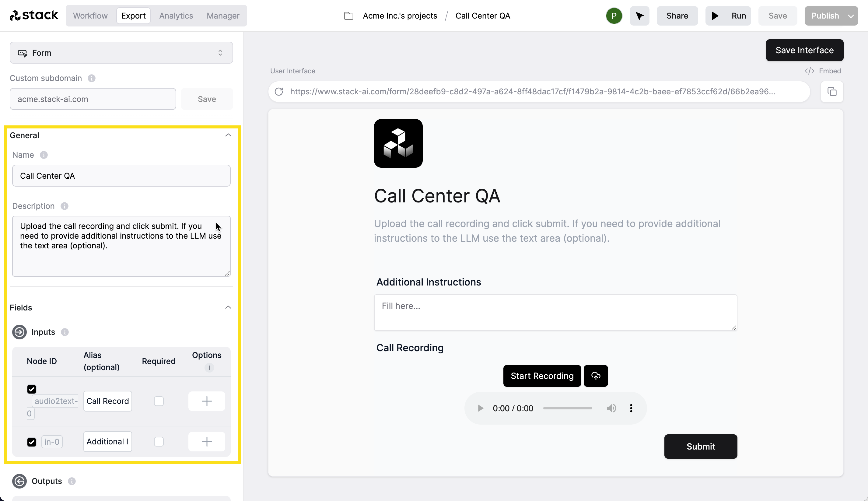Click the upload audio icon button
Screen dimensions: 868x501
596,376
